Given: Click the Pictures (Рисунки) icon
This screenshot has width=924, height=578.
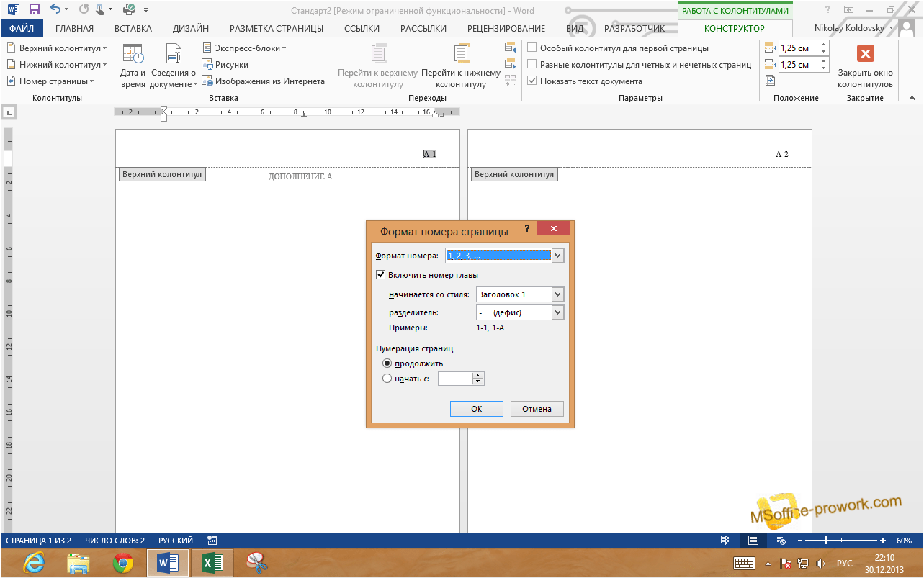Looking at the screenshot, I should coord(207,65).
